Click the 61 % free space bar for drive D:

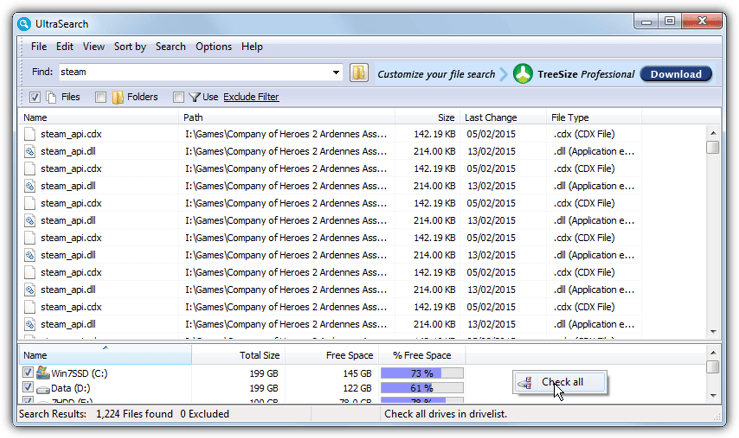tap(422, 388)
